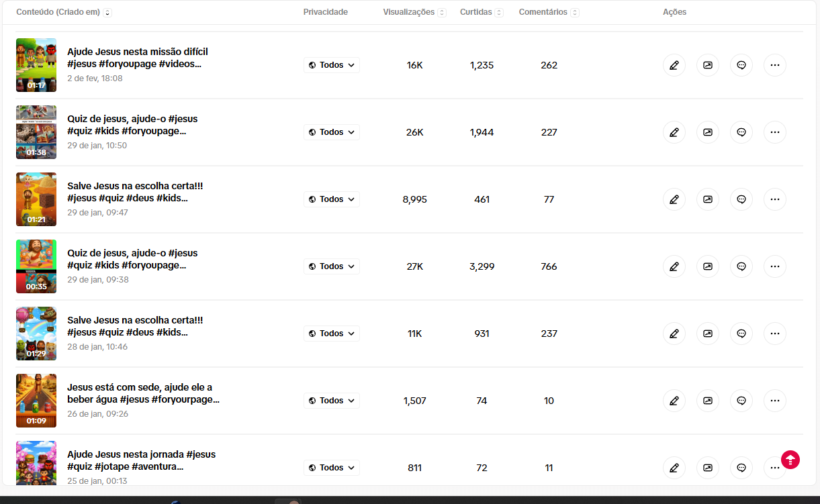
Task: Change privacy of the 27K views video
Action: pos(331,266)
